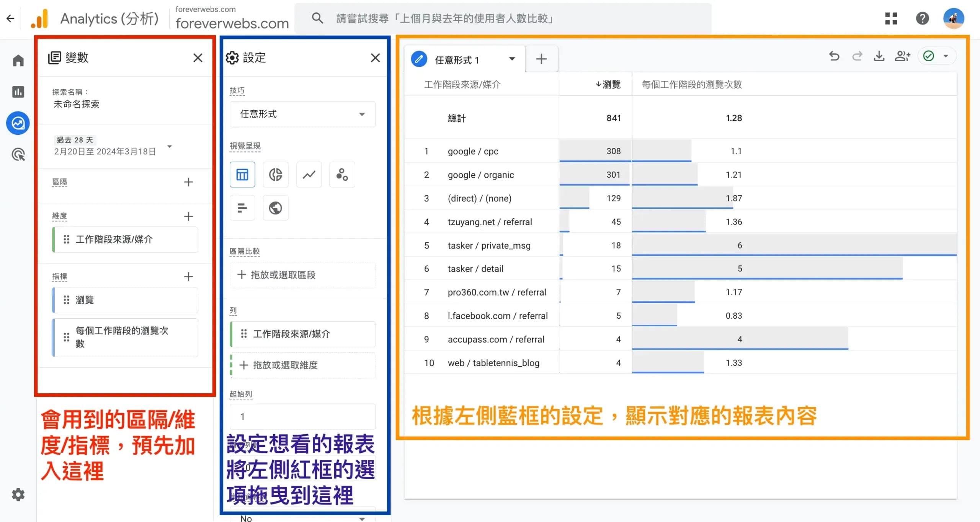
Task: Select the scatter plot visualization
Action: tap(342, 175)
